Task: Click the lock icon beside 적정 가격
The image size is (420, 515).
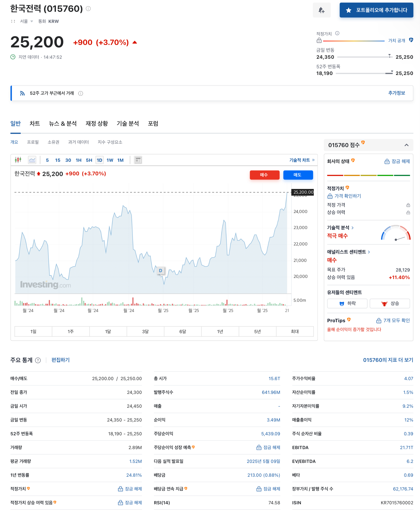Action: point(408,205)
